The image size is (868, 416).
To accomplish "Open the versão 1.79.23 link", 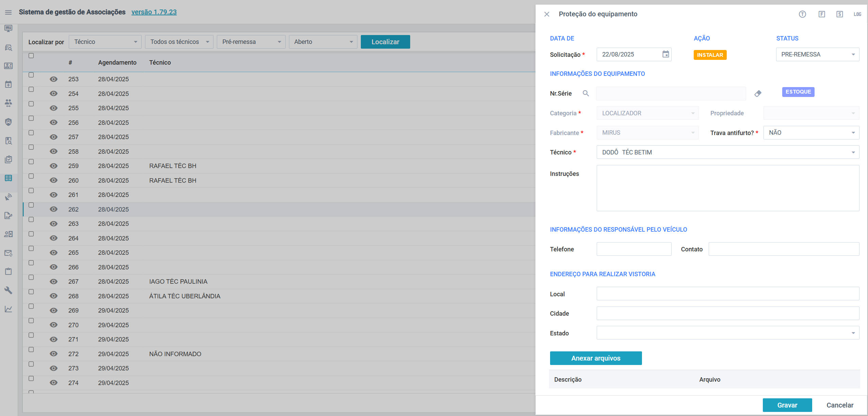I will click(154, 12).
